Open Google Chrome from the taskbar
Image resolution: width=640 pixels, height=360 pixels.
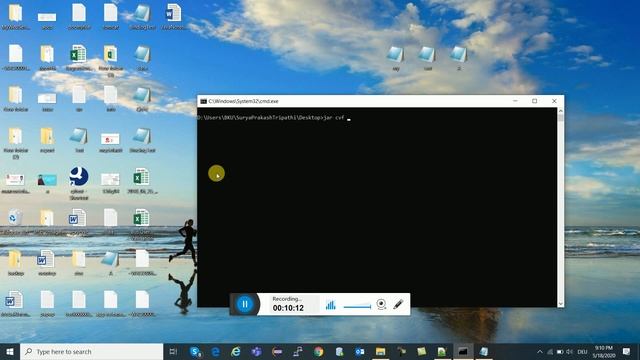click(x=318, y=351)
